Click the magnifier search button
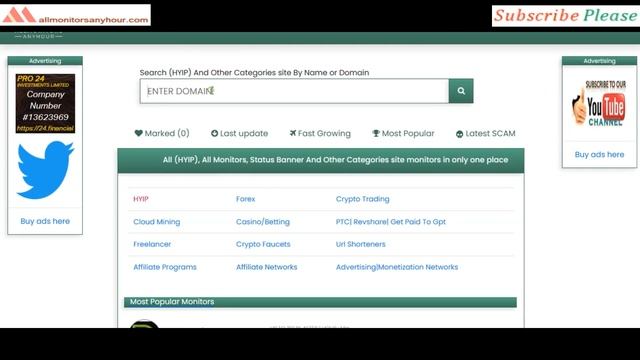 [461, 91]
